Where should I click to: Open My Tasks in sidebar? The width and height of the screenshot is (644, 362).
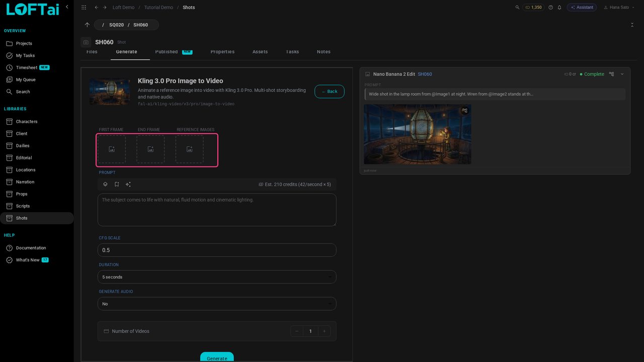pyautogui.click(x=37, y=55)
